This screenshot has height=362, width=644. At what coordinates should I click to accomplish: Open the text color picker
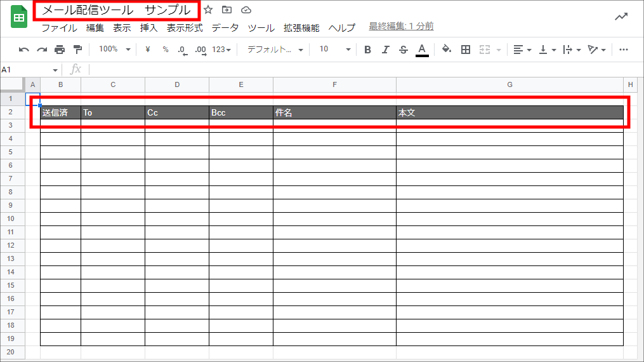point(422,50)
